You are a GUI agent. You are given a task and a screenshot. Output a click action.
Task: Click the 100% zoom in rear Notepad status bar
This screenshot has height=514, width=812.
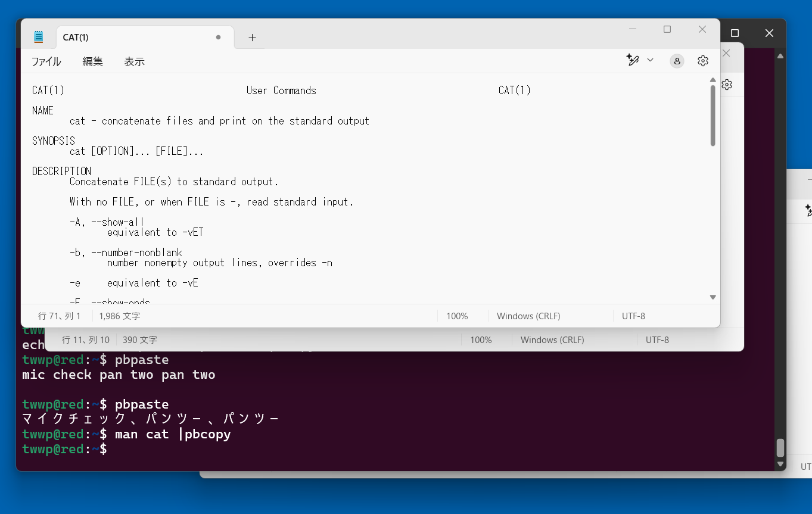[x=481, y=340]
